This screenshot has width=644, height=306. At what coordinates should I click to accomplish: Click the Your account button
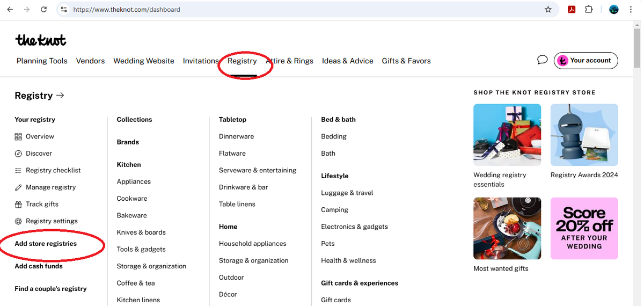(x=586, y=61)
